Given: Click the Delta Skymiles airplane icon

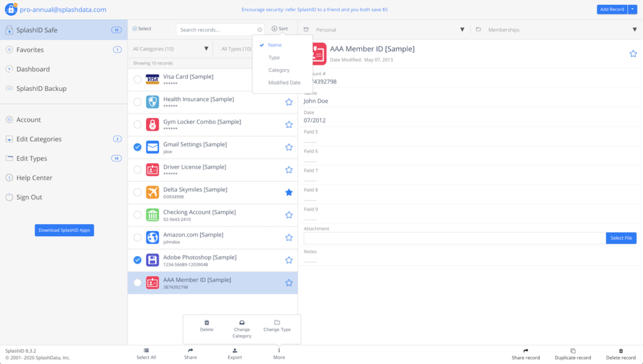Looking at the screenshot, I should (152, 192).
